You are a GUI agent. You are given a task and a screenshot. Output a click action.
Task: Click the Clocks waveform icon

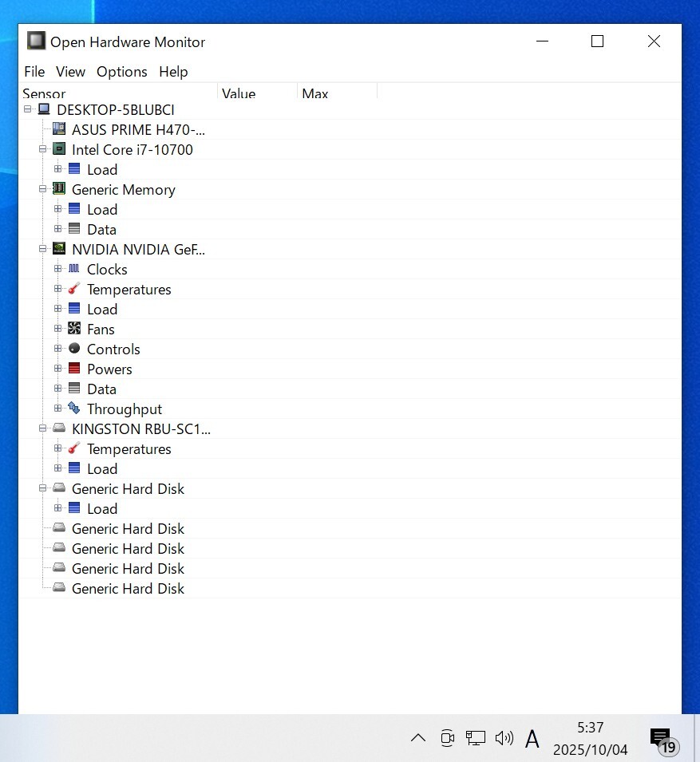(74, 268)
